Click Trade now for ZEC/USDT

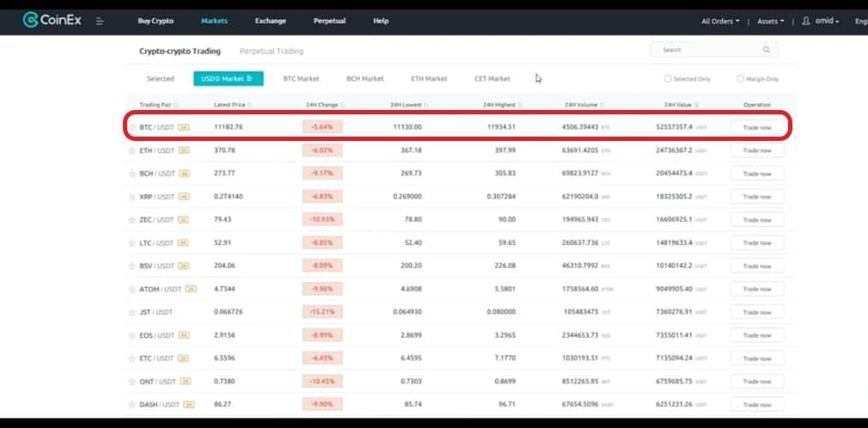(x=757, y=220)
